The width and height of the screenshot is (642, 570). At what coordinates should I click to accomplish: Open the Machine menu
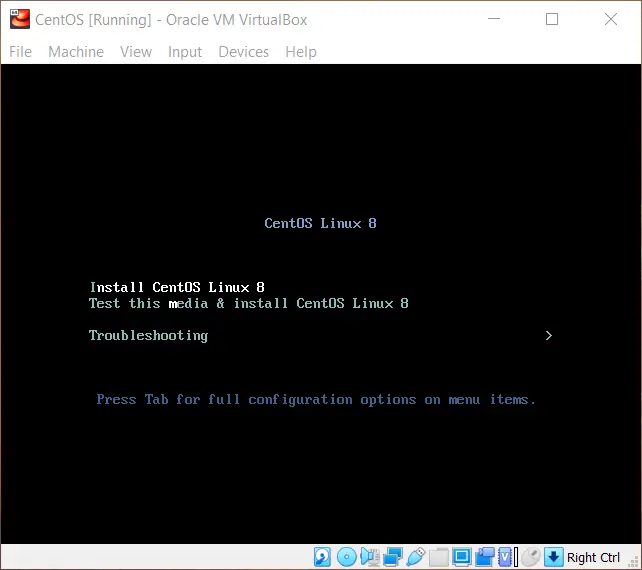[x=76, y=52]
